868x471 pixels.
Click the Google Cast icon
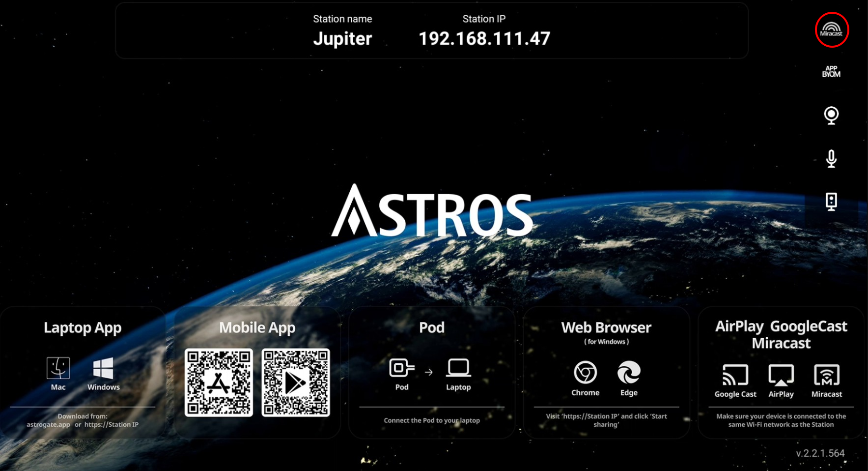pyautogui.click(x=735, y=375)
